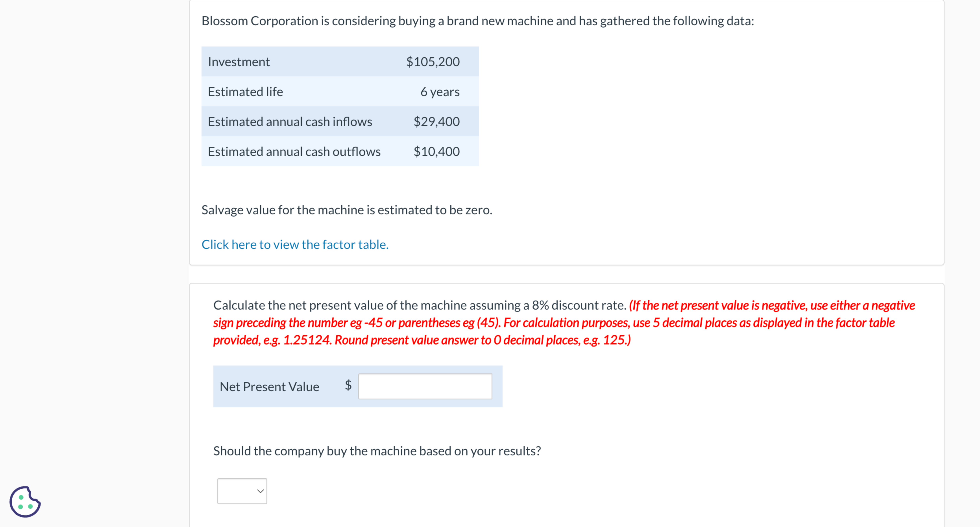Click the 8% discount rate question text
This screenshot has width=980, height=527.
pos(419,305)
